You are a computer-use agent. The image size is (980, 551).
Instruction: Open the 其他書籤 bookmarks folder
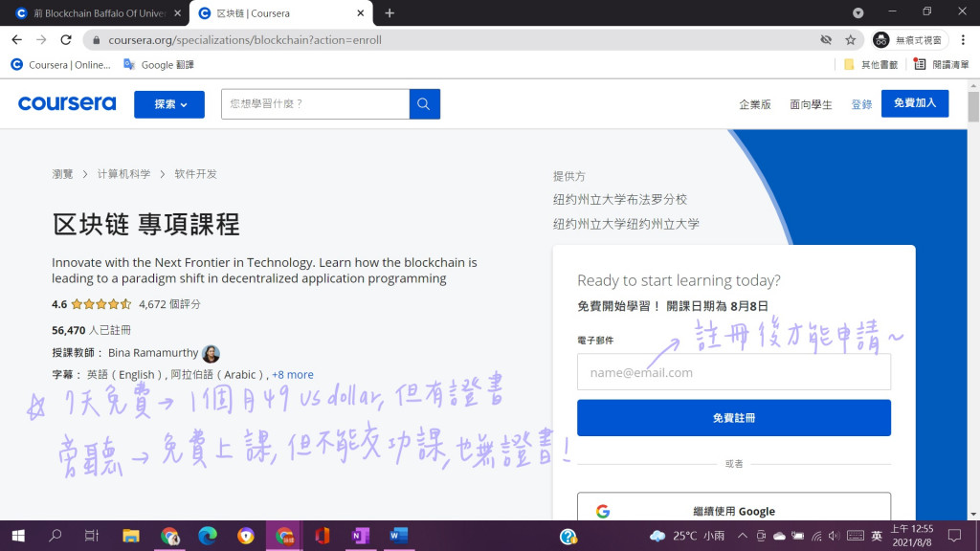point(871,65)
